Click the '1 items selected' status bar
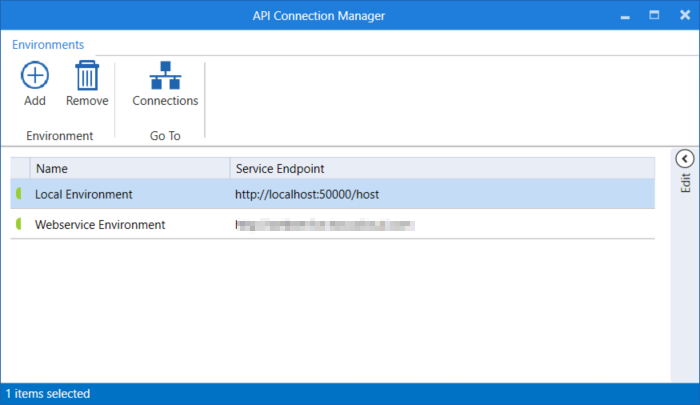This screenshot has height=405, width=700. pos(48,394)
